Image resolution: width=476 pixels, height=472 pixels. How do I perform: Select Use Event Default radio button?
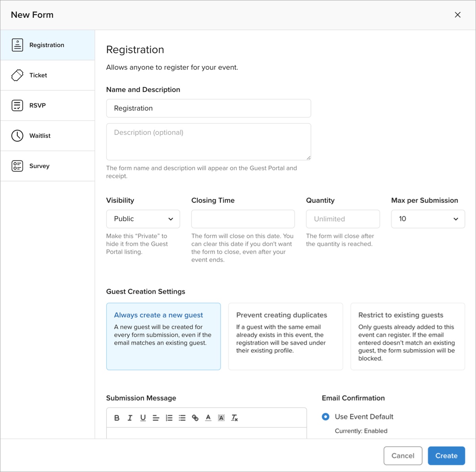[326, 417]
